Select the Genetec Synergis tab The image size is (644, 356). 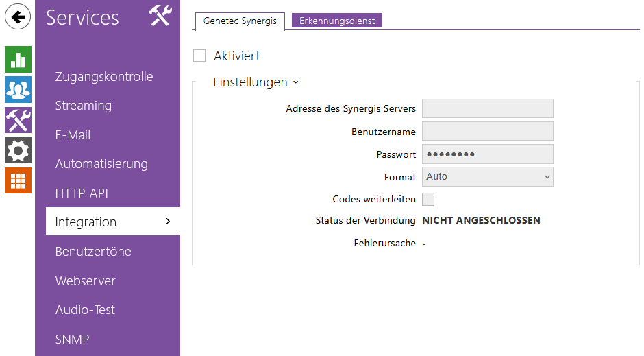240,21
